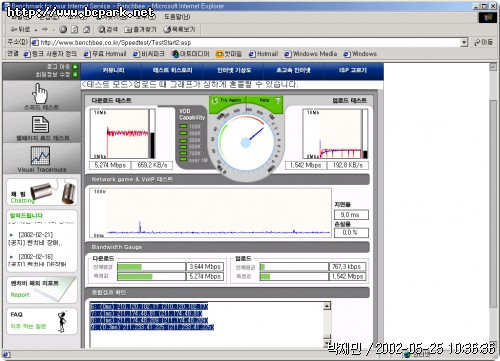Open the 인터넷 기상도 navigation tab
The image size is (500, 361).
(x=234, y=70)
